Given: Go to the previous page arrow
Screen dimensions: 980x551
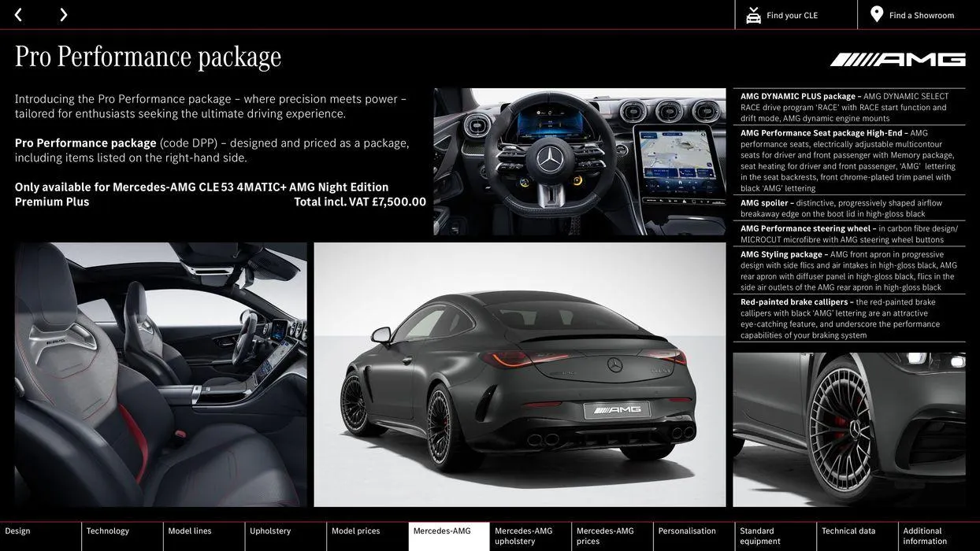Looking at the screenshot, I should 18,15.
